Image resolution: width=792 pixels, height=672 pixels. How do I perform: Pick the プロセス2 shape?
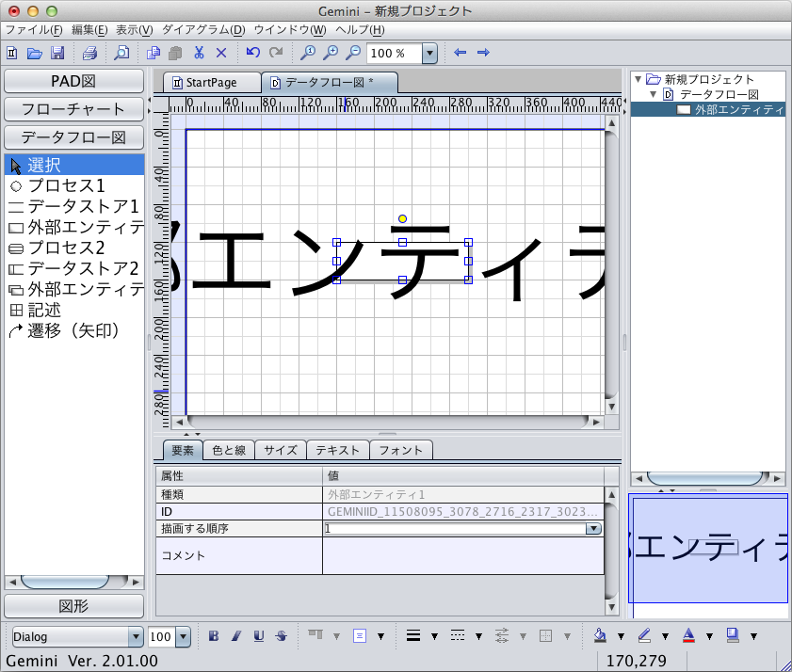click(74, 248)
